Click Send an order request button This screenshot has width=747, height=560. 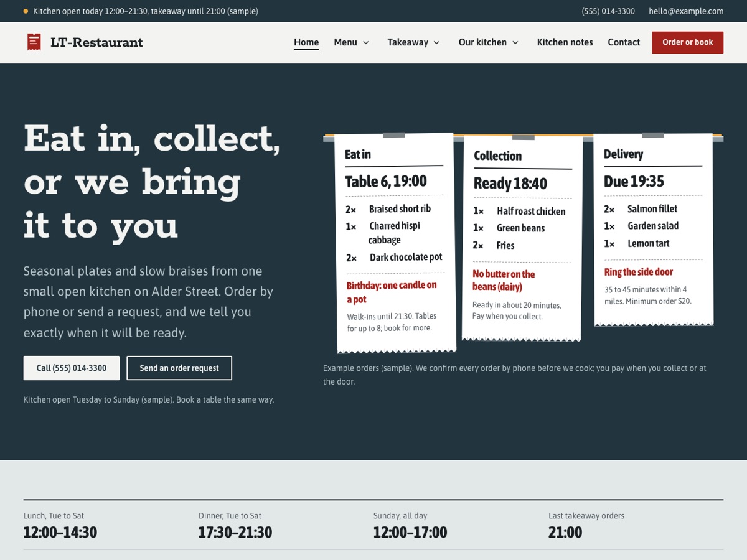[x=179, y=368]
